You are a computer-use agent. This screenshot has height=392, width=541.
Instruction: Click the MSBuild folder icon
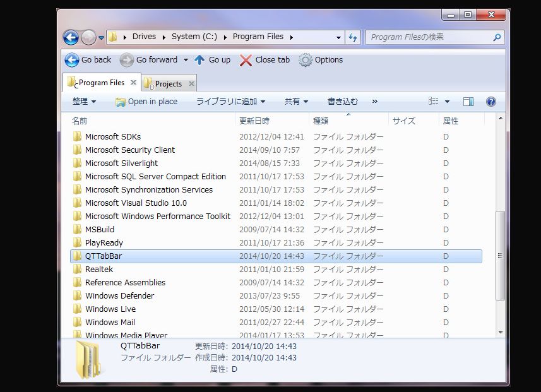click(77, 230)
